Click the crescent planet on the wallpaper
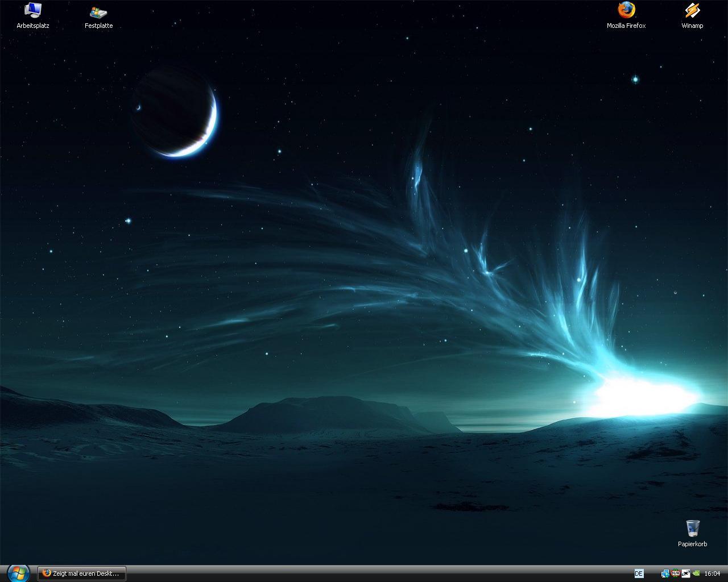Screen dimensions: 728x582 tap(176, 114)
